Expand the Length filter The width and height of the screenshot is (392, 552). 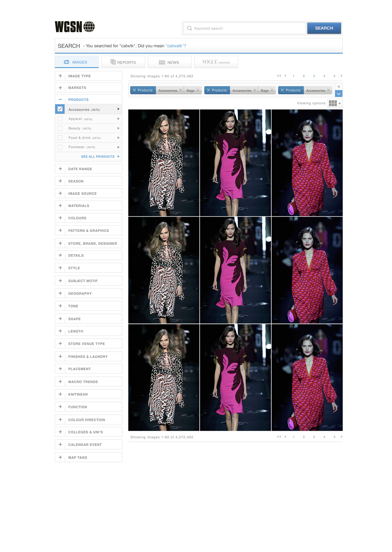[88, 331]
